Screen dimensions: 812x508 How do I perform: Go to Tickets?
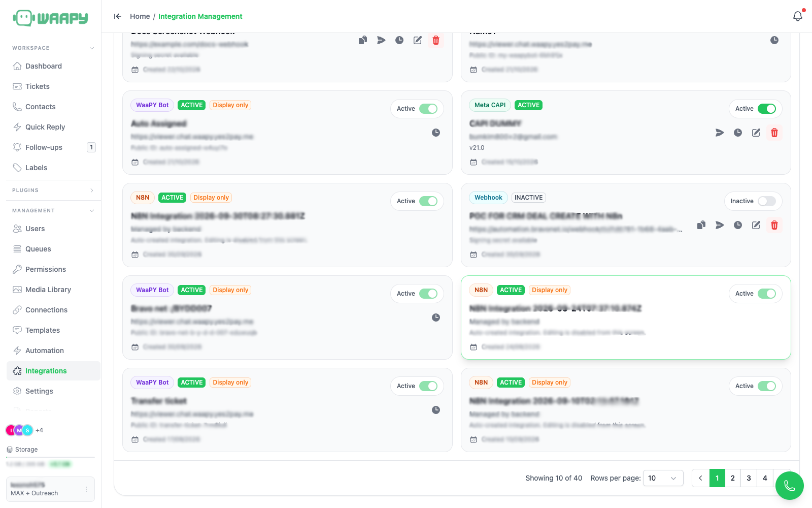tap(53, 86)
